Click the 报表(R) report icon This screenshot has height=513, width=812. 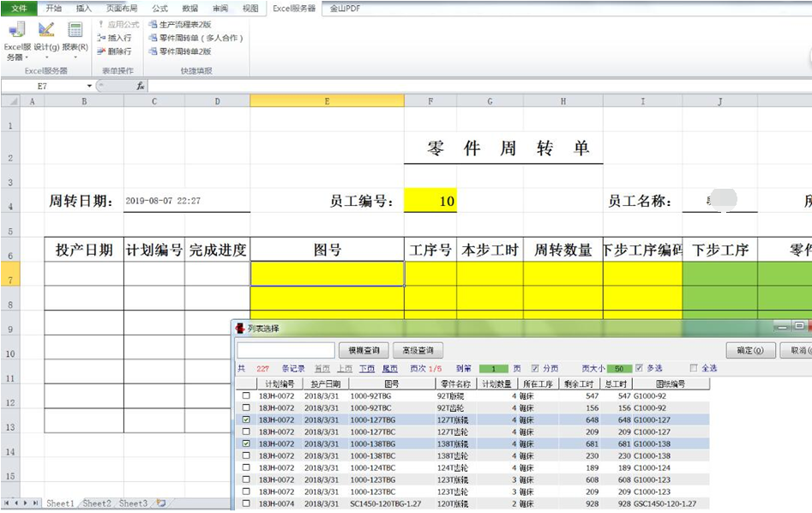pos(75,31)
